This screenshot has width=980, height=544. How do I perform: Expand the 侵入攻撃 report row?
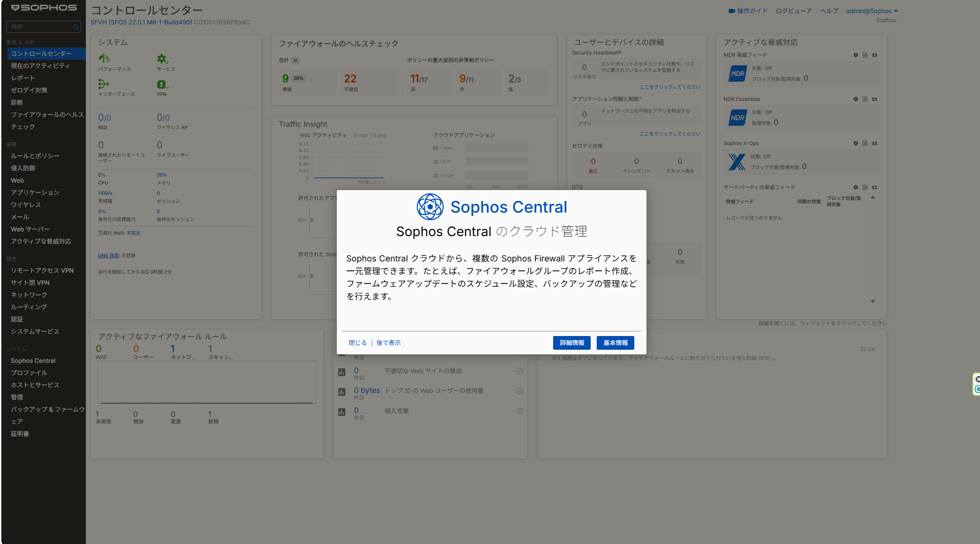pos(520,412)
